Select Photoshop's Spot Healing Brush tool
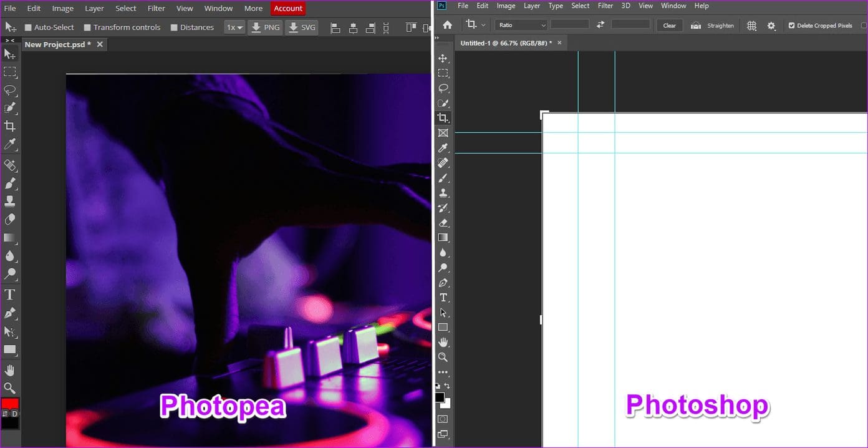 [443, 163]
